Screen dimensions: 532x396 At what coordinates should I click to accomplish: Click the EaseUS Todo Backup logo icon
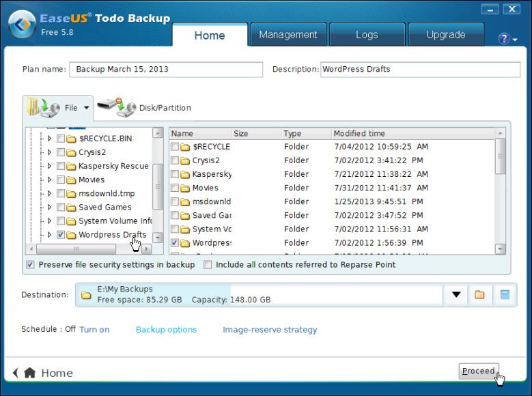(22, 24)
